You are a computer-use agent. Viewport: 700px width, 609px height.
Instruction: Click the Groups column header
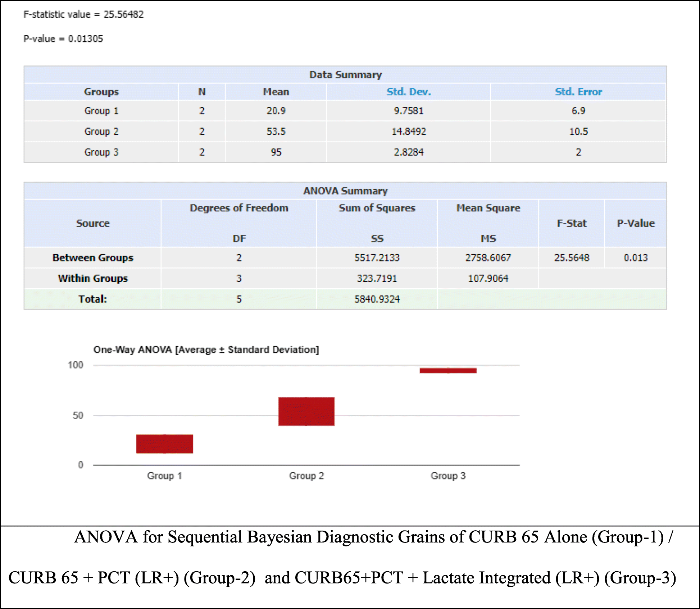point(101,92)
